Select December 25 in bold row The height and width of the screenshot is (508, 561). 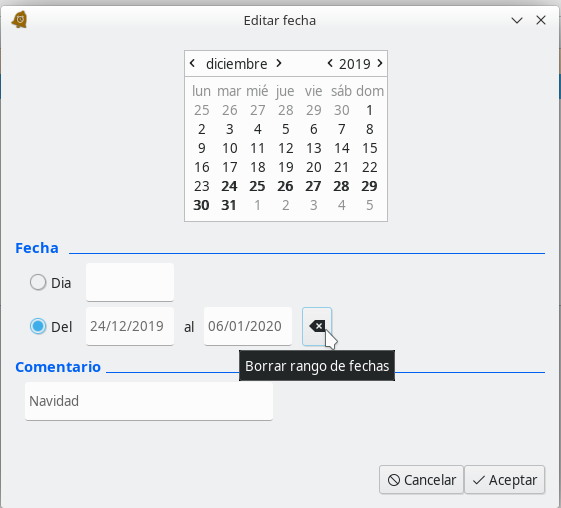(257, 186)
